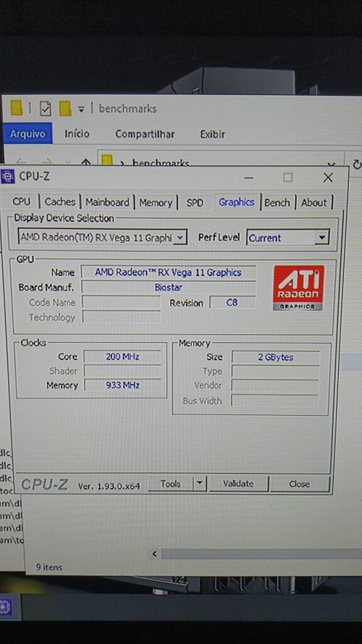Click the Technology empty field
Viewport: 362px width, 644px height.
[122, 317]
